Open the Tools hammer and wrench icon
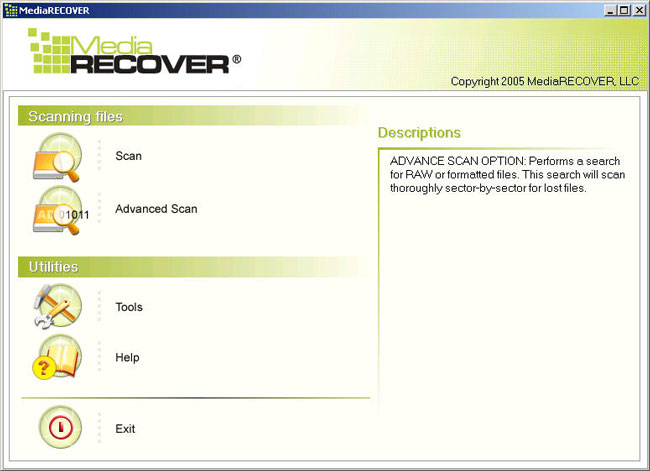Viewport: 650px width, 471px height. pyautogui.click(x=57, y=307)
